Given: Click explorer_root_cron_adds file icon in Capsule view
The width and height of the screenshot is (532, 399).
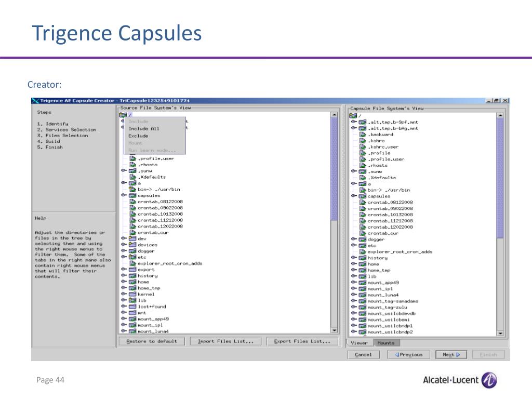Looking at the screenshot, I should (x=363, y=252).
